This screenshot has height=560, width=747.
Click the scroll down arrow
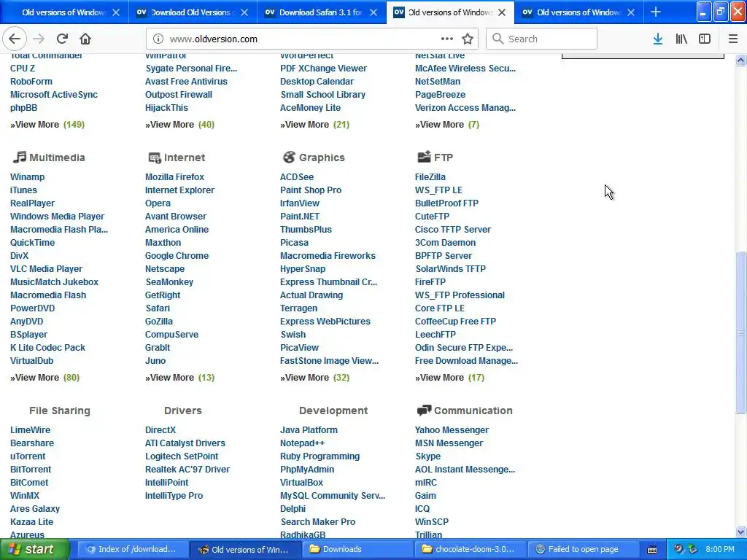(x=740, y=532)
